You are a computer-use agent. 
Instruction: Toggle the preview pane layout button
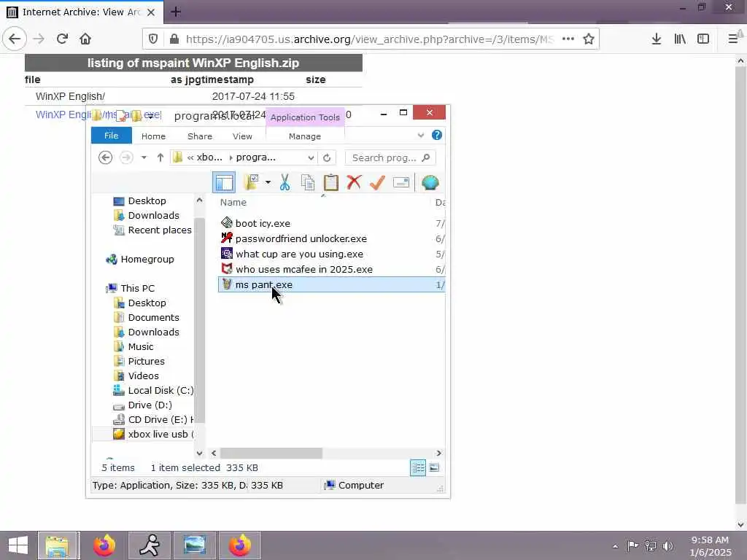[223, 182]
